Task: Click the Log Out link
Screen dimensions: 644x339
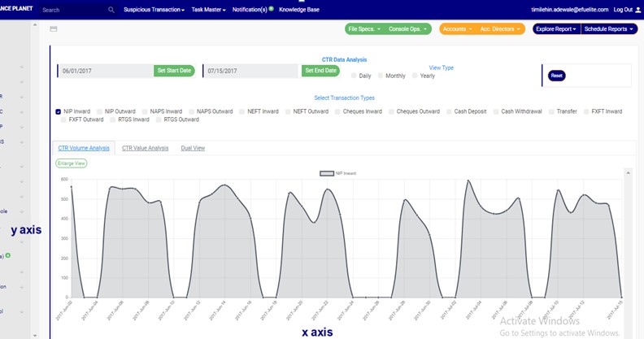Action: click(623, 10)
